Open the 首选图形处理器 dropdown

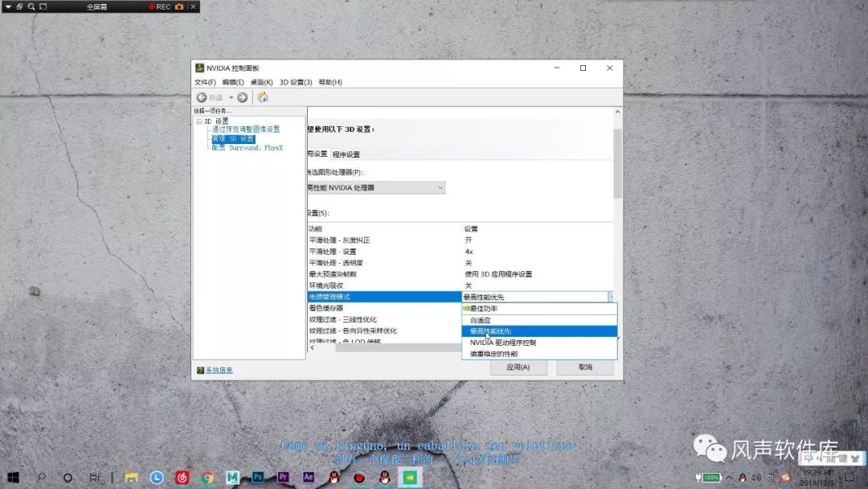point(440,187)
